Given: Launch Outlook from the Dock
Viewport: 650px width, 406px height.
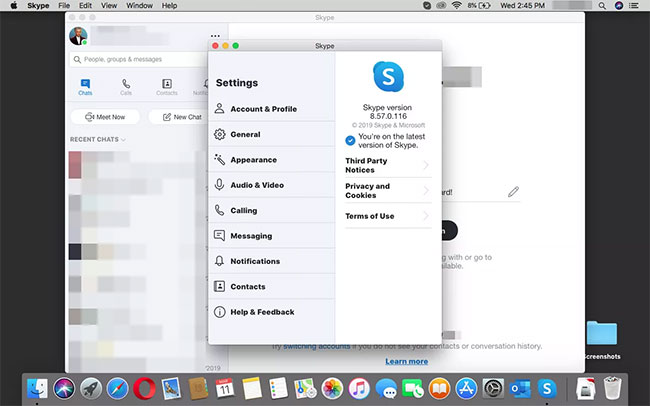Looking at the screenshot, I should (x=520, y=389).
